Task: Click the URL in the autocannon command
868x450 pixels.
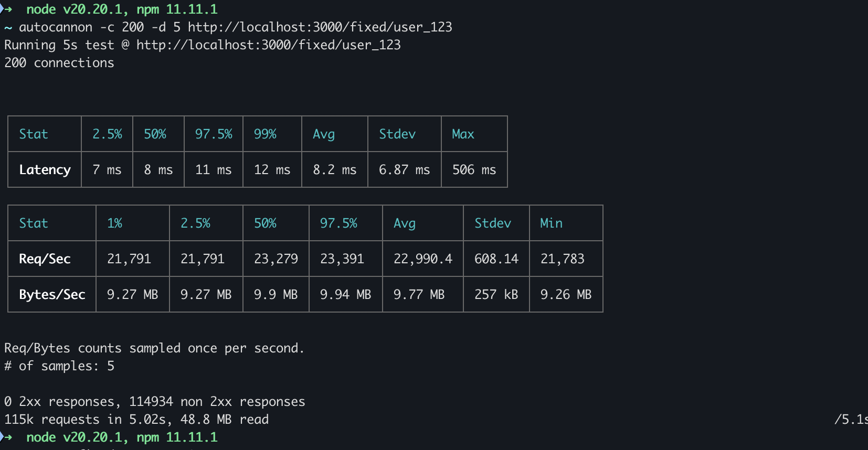Action: 320,27
